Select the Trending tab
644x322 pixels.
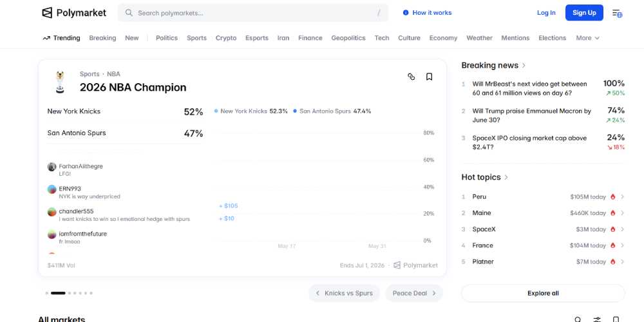61,38
